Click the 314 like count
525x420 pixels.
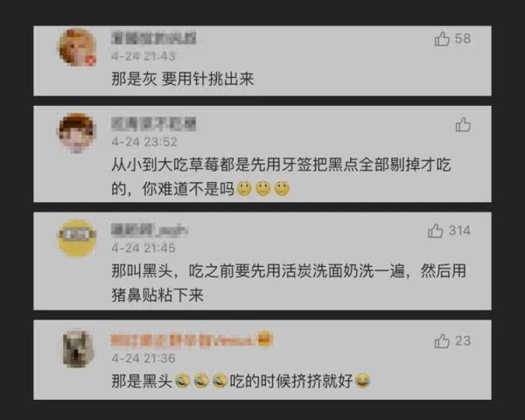coord(459,230)
